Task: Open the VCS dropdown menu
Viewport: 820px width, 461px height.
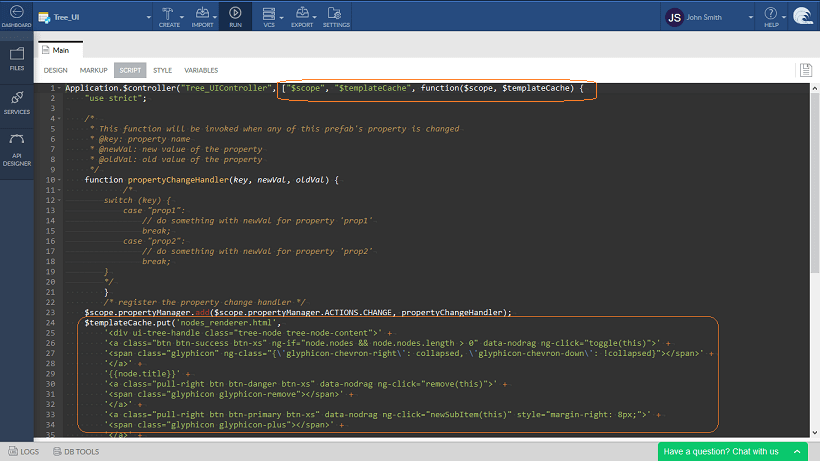Action: 268,16
